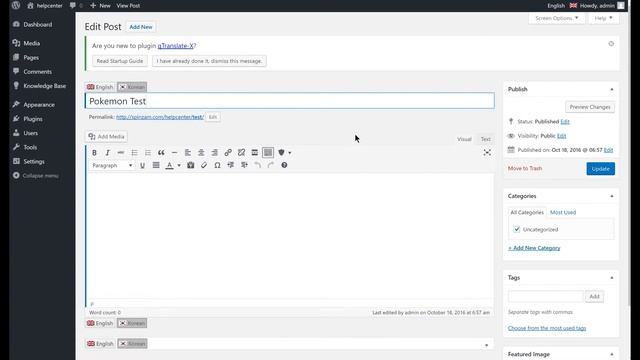Image resolution: width=640 pixels, height=360 pixels.
Task: Edit the permalink slug
Action: pos(213,117)
